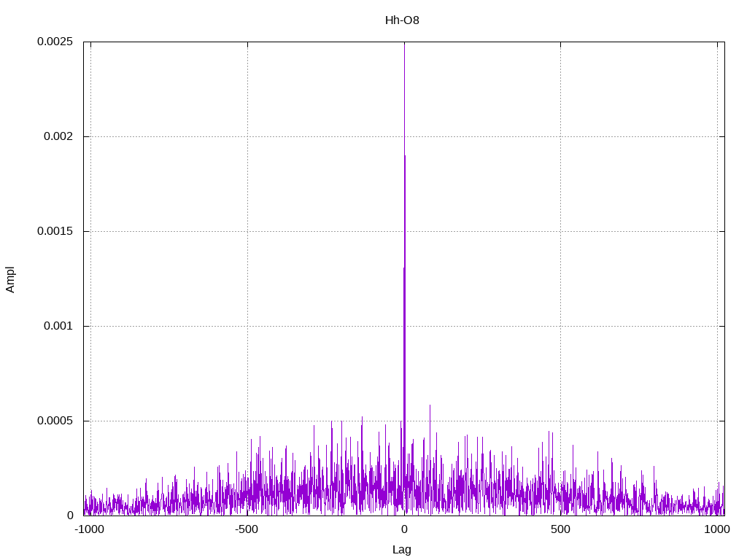Click the central peak at lag 0
747x560 pixels.
(x=404, y=279)
